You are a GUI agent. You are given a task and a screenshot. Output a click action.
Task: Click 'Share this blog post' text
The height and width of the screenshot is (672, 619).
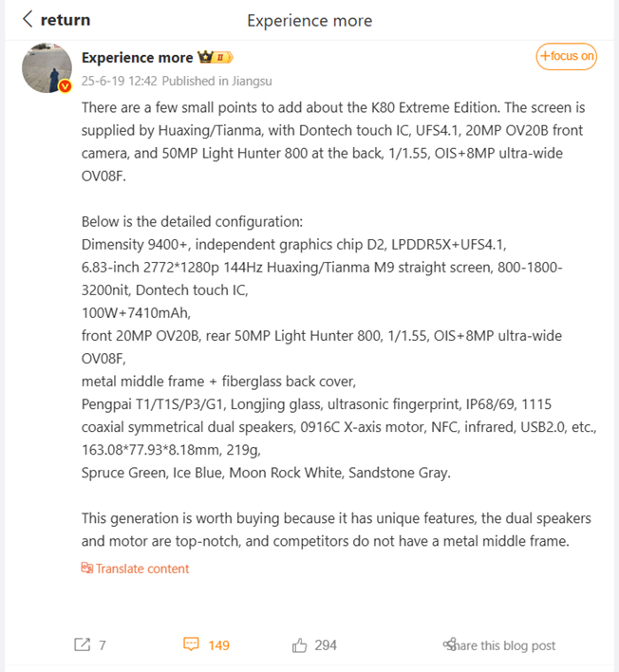pos(505,645)
